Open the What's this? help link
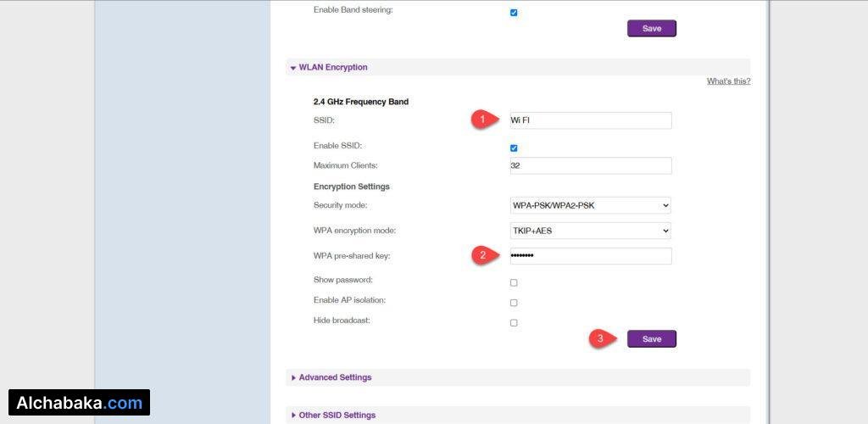 [x=728, y=81]
